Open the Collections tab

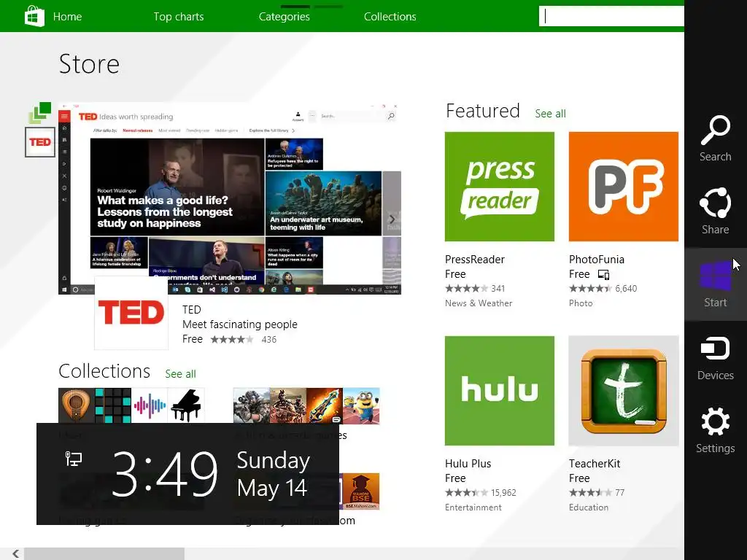390,17
